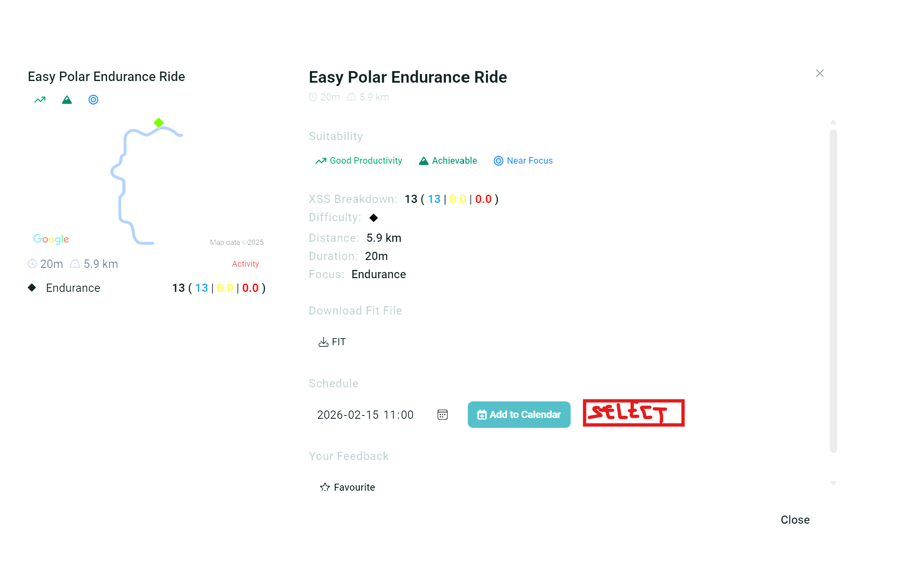Click the Good Productivity trend icon in Suitability
The image size is (924, 587).
(x=321, y=161)
